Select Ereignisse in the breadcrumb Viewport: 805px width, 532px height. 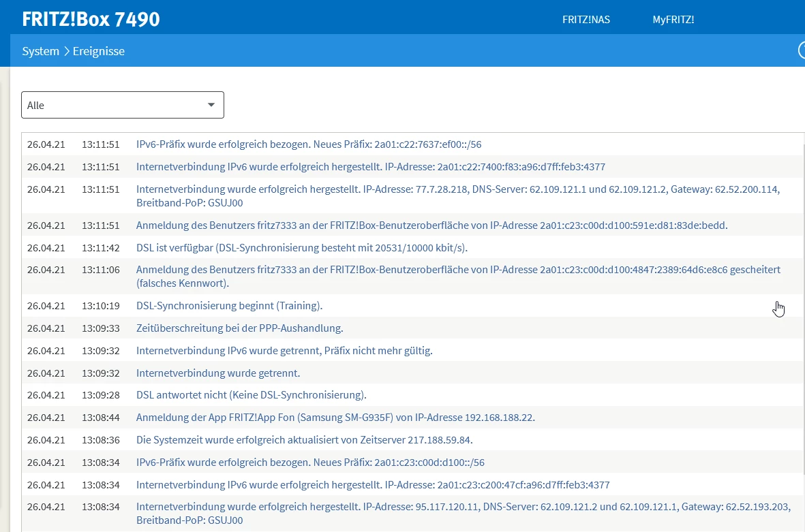[x=99, y=51]
